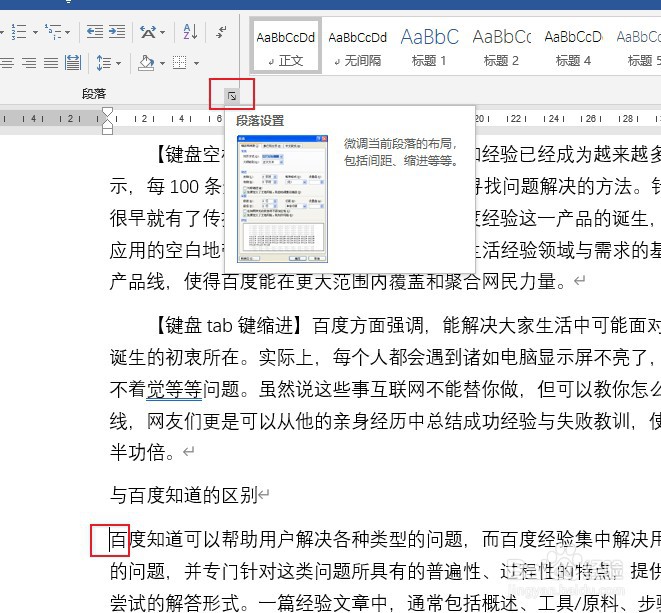This screenshot has width=661, height=613.
Task: Open paragraph settings dialog launcher
Action: coord(232,96)
